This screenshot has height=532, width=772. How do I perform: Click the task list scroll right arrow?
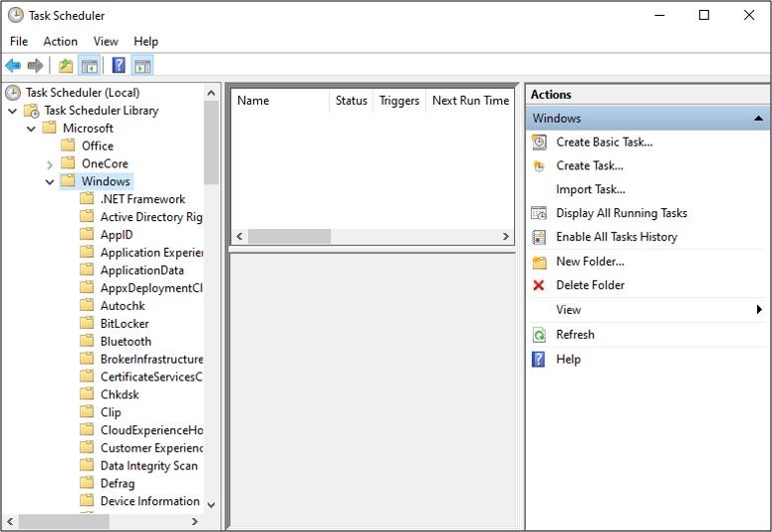coord(506,236)
